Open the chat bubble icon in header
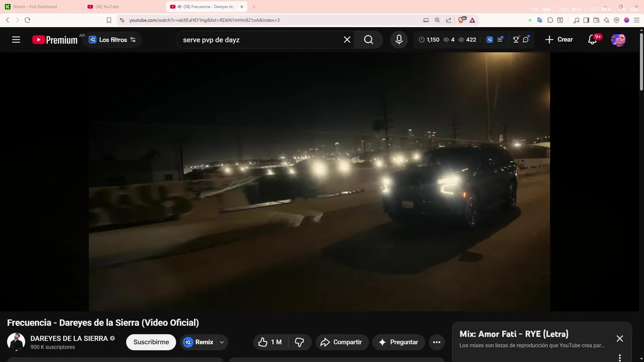The image size is (644, 362). pyautogui.click(x=526, y=40)
